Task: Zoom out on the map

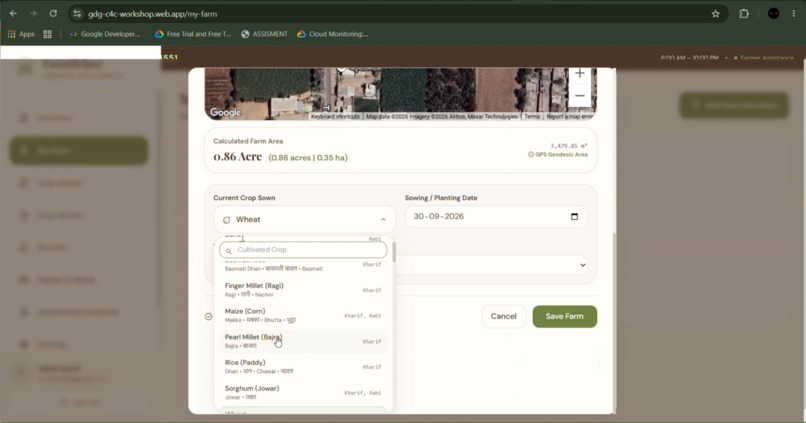Action: tap(579, 96)
